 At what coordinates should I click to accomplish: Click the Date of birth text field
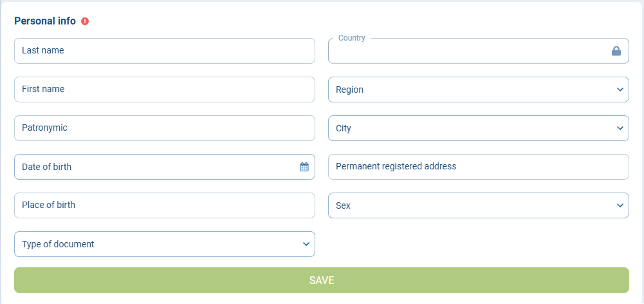154,167
